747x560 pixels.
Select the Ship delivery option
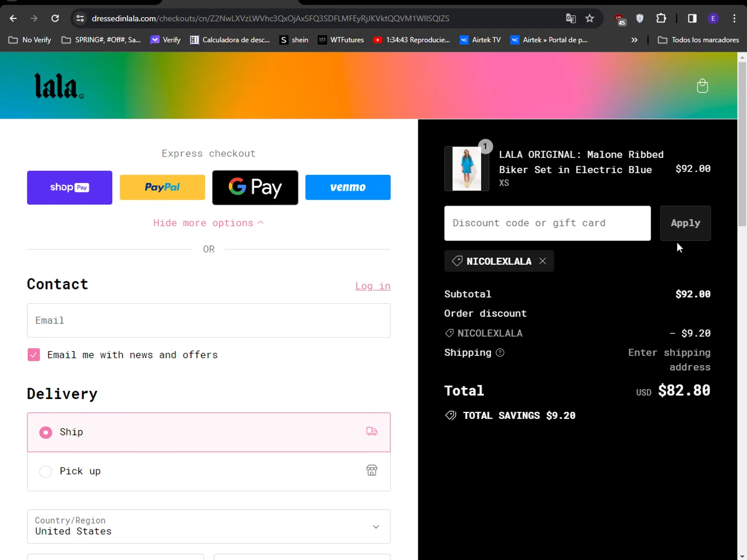[209, 432]
